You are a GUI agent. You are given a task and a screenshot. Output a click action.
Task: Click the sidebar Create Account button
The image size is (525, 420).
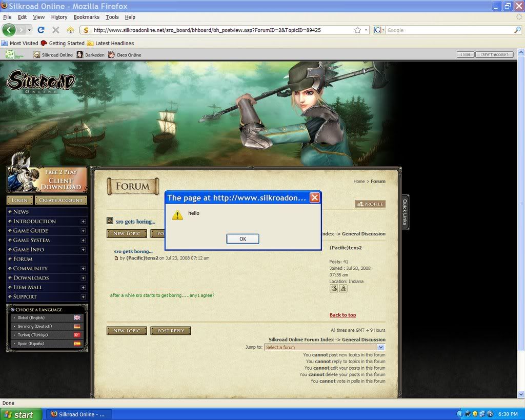[x=60, y=201]
